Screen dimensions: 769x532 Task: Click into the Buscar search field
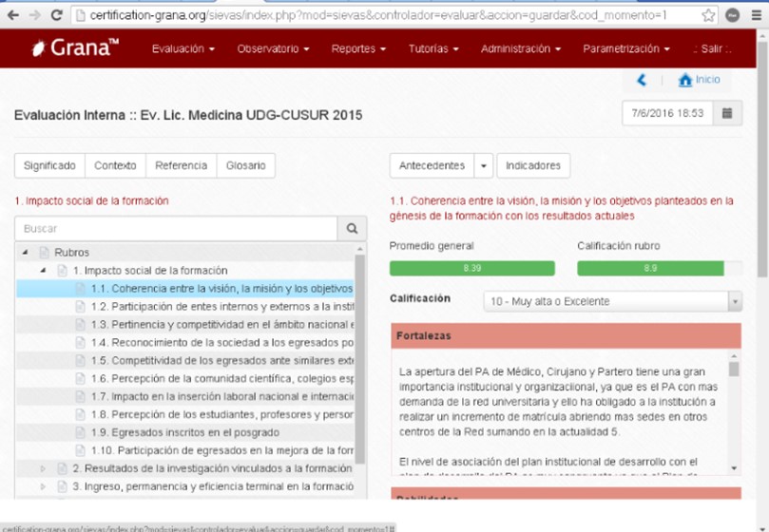[176, 229]
